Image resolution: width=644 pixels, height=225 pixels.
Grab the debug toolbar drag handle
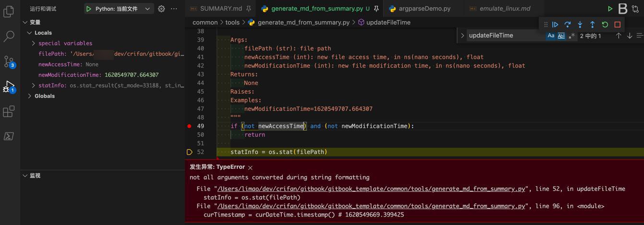[546, 24]
